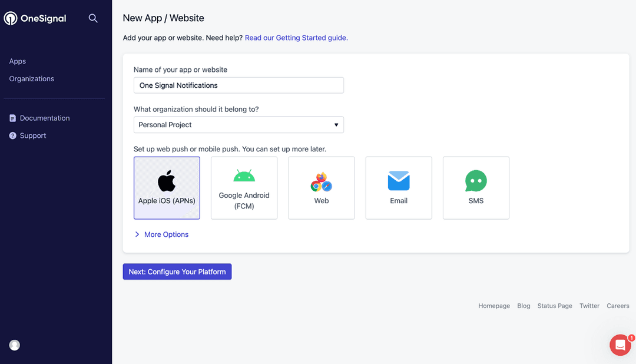Open the organization selection dropdown

click(238, 124)
